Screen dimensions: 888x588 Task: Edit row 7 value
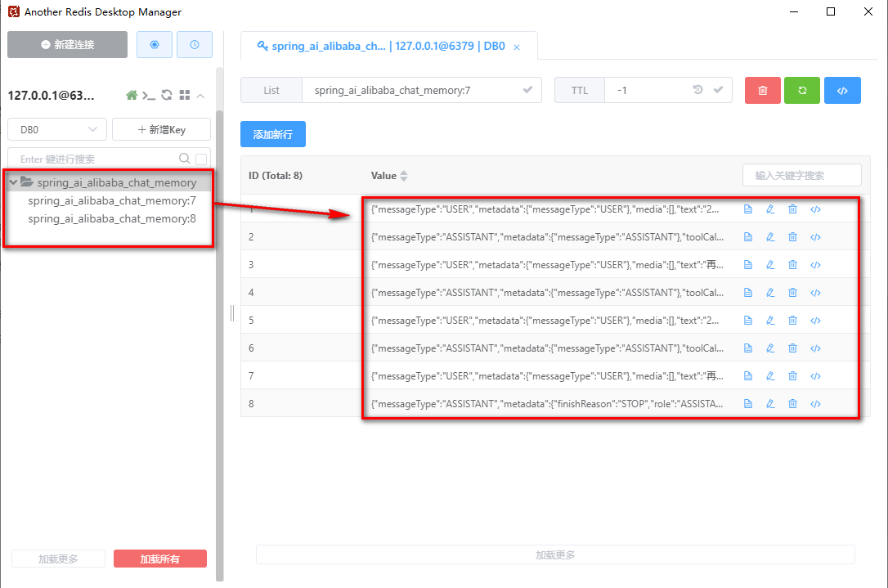click(770, 376)
